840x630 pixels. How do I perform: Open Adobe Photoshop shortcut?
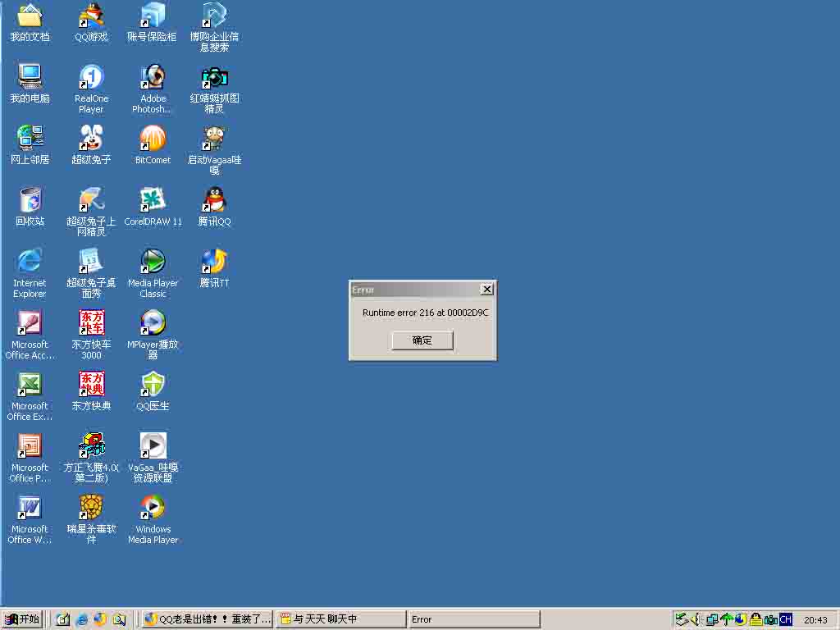click(x=153, y=76)
